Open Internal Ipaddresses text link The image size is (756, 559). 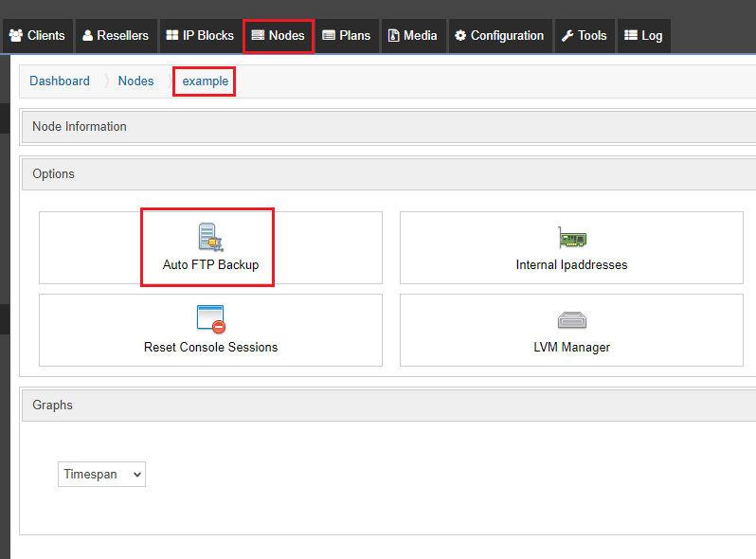tap(572, 264)
